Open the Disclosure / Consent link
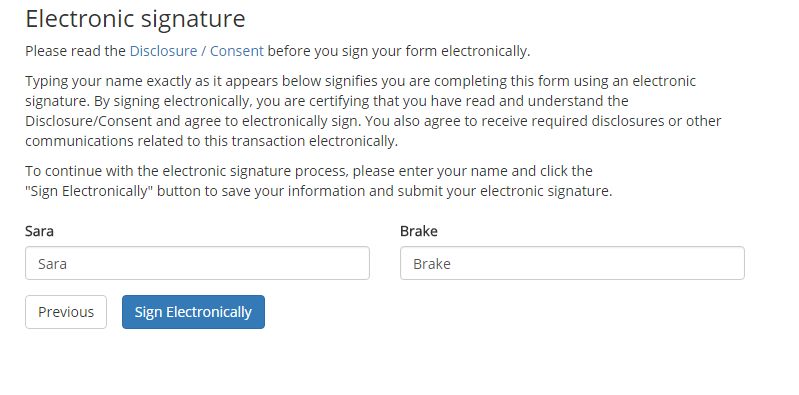 (197, 51)
